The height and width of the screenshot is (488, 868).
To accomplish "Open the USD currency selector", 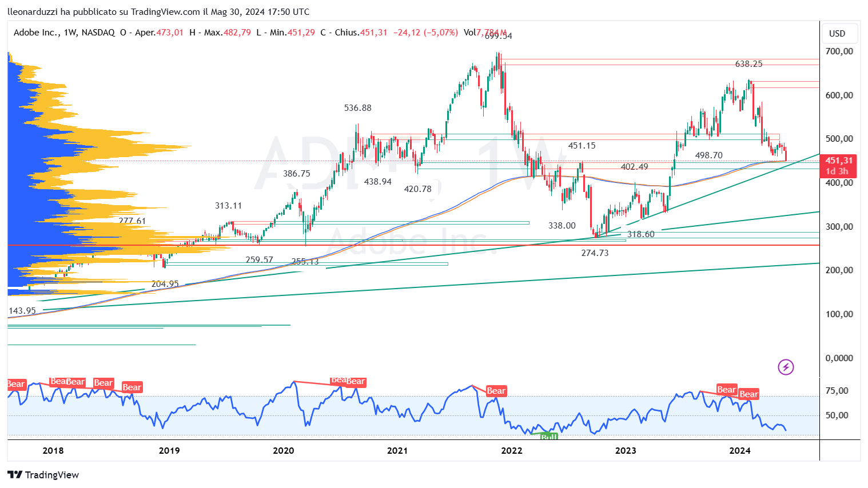I will click(840, 33).
